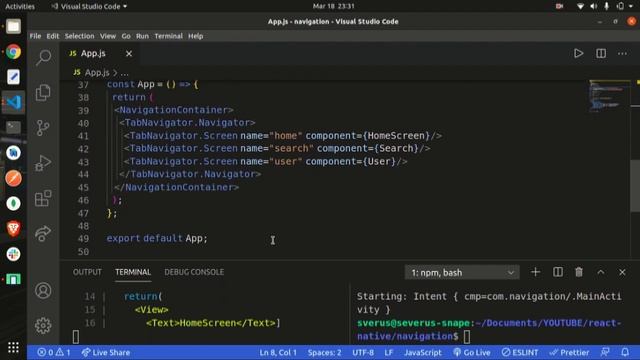The width and height of the screenshot is (640, 360).
Task: Change indentation via Spaces: 2
Action: coord(324,353)
